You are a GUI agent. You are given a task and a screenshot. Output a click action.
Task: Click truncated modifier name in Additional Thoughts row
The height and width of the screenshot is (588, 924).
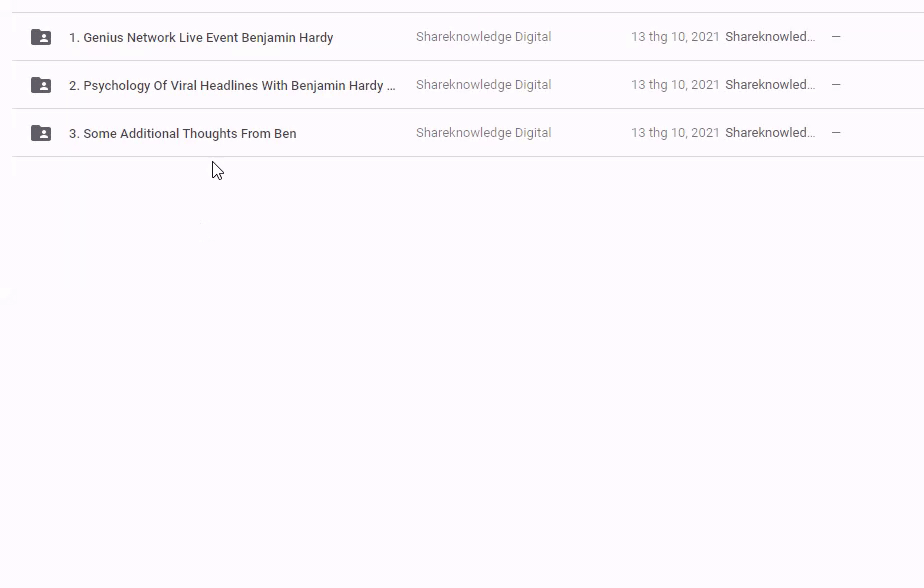click(769, 133)
